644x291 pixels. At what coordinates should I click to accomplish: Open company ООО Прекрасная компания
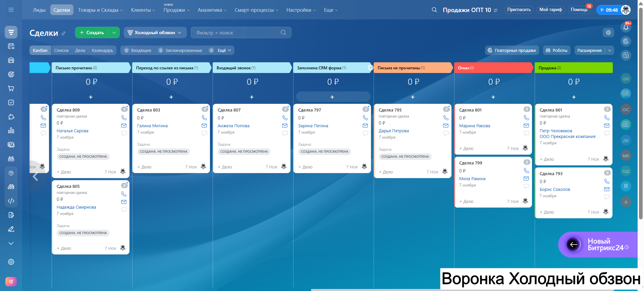[568, 137]
